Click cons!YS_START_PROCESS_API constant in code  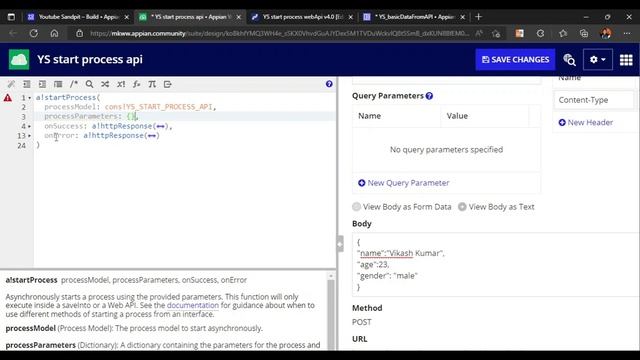tap(158, 107)
